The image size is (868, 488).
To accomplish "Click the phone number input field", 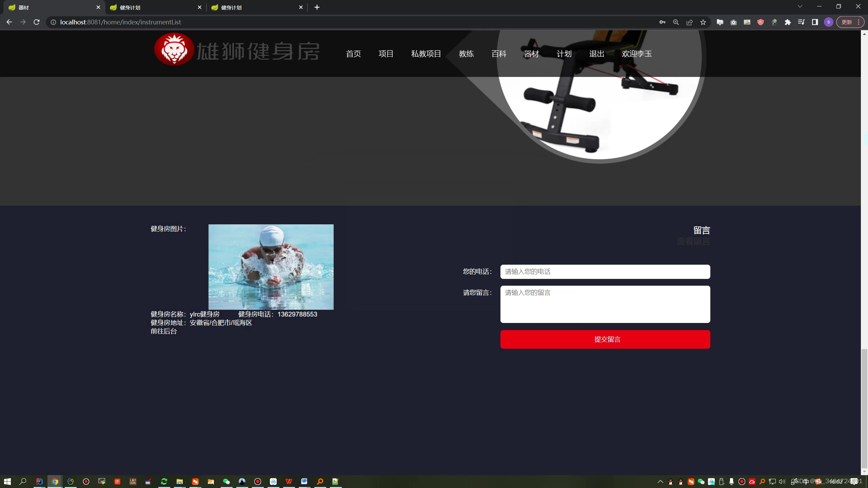I will (x=605, y=271).
